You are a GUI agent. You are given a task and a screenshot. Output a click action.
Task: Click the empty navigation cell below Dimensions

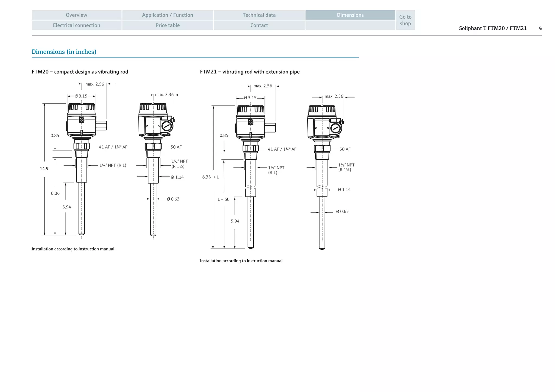350,25
